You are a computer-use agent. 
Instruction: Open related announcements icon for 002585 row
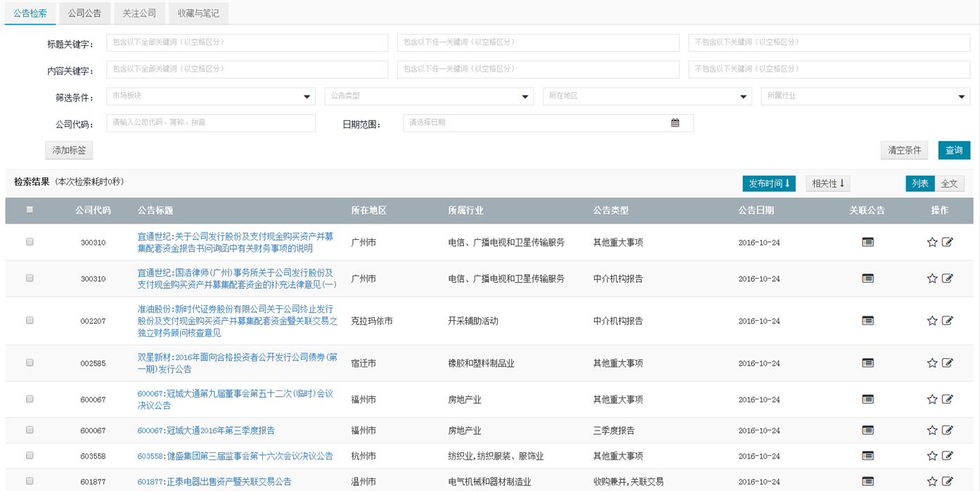coord(868,363)
